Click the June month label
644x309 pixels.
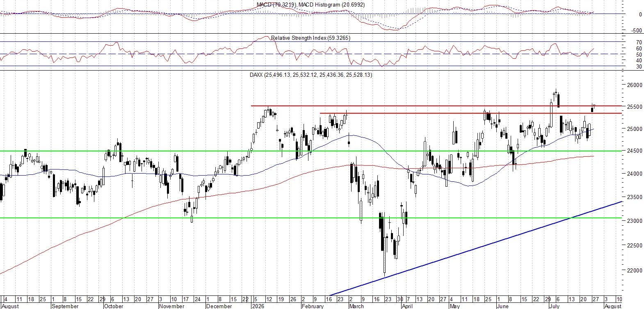click(502, 306)
